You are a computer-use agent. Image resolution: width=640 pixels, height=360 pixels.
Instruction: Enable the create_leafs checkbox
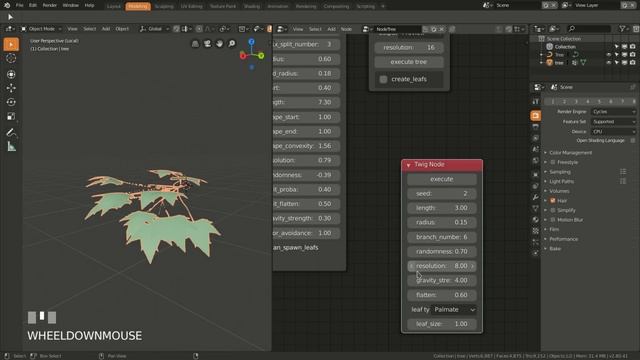pyautogui.click(x=383, y=79)
